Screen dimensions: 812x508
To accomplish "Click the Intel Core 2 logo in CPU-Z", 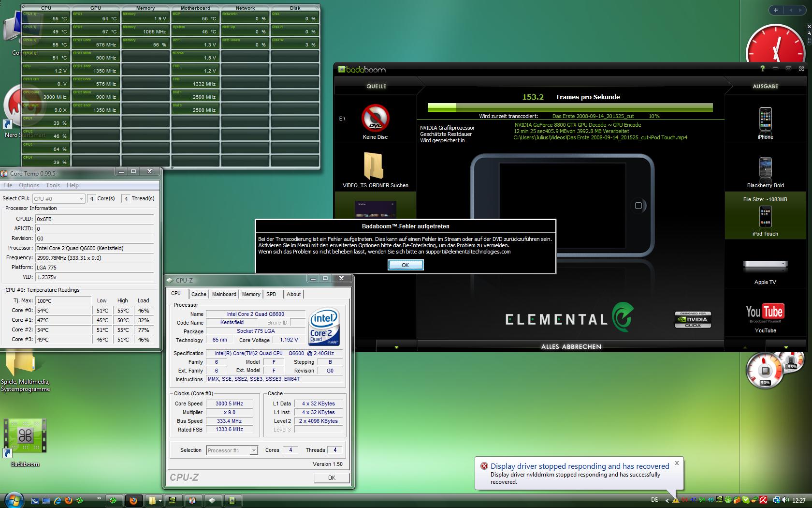I will tap(324, 326).
